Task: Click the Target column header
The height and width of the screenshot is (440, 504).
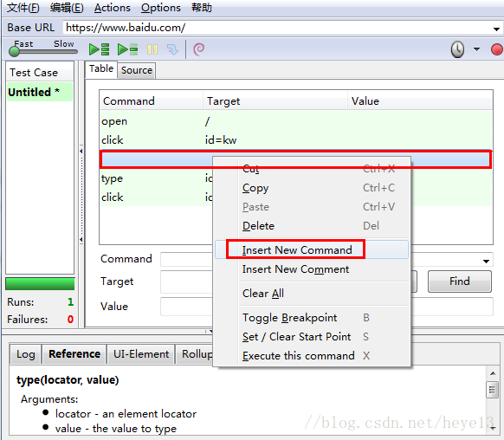Action: 275,101
